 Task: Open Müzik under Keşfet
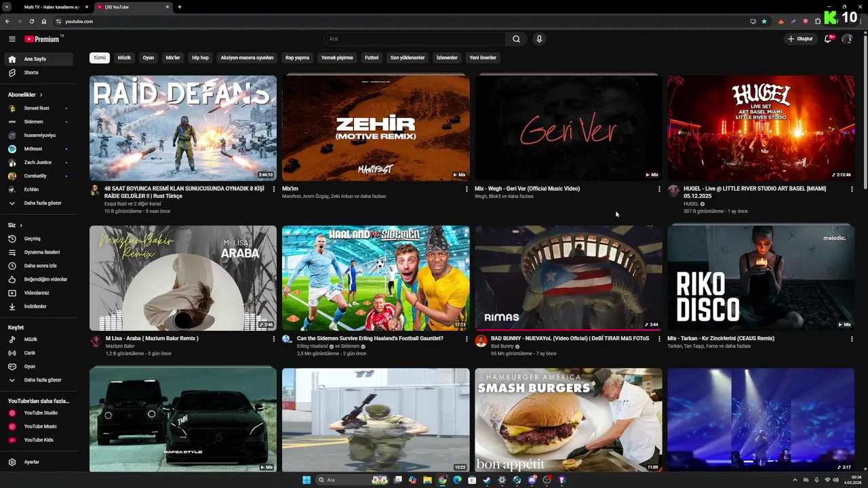coord(38,339)
